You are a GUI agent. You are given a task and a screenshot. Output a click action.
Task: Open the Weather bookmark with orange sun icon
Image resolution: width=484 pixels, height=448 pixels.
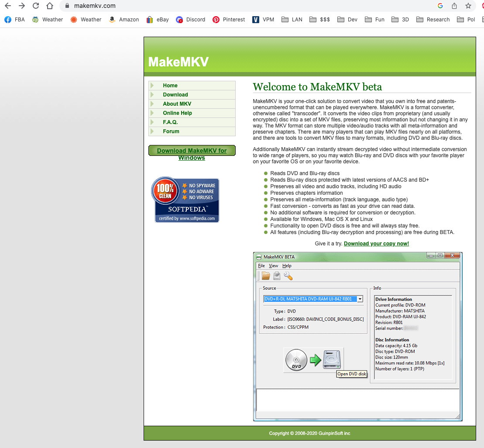pos(86,20)
